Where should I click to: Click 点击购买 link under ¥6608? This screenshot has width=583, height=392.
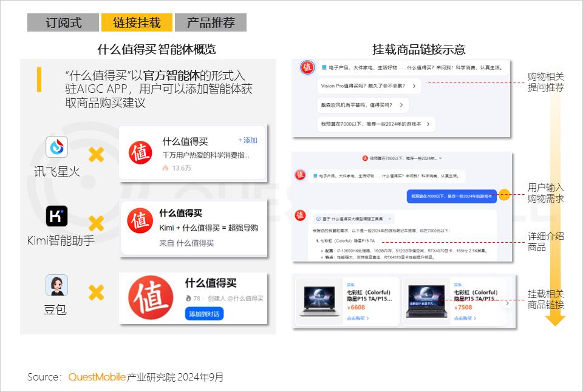(x=358, y=319)
